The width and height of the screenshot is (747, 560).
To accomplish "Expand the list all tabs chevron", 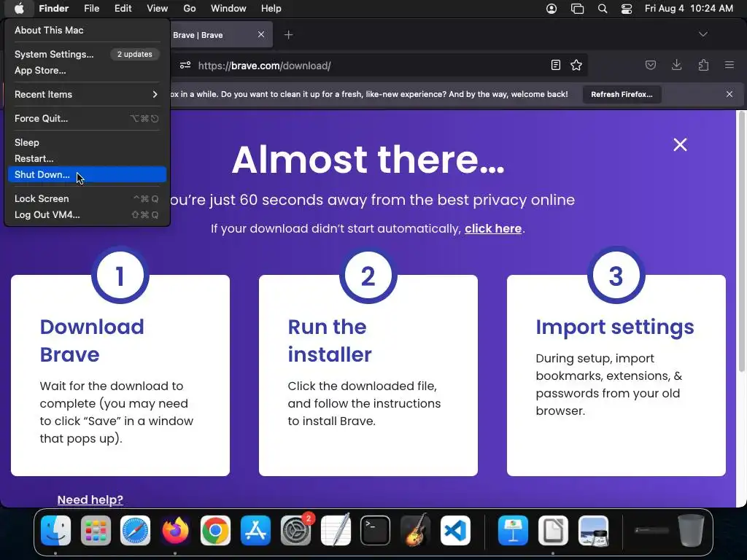I will point(703,34).
